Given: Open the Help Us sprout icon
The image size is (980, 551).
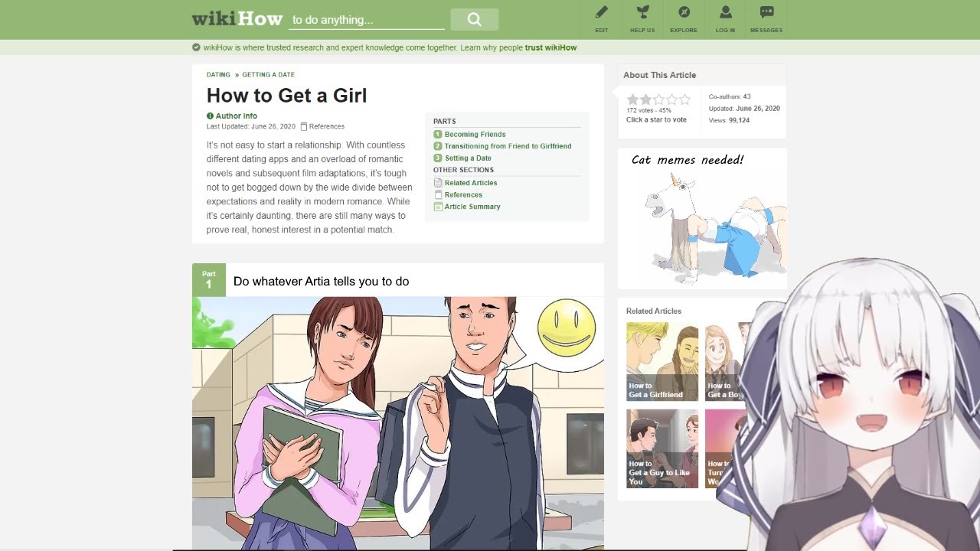Looking at the screenshot, I should [642, 12].
